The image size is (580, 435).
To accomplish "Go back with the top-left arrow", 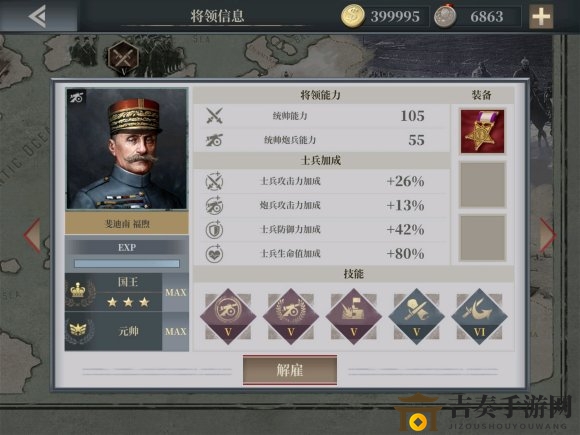I will 37,16.
